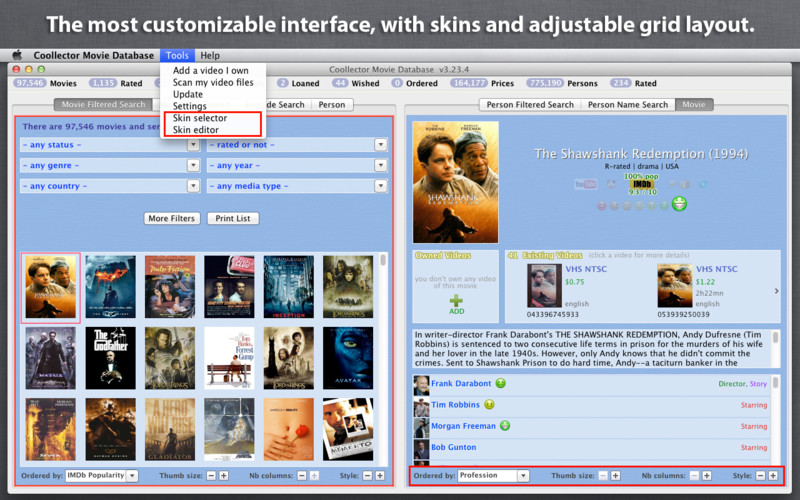
Task: Open Bob Gunton's person link
Action: 454,447
